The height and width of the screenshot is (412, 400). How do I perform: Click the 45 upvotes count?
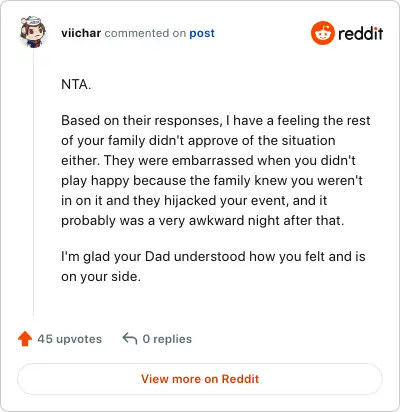pos(70,339)
